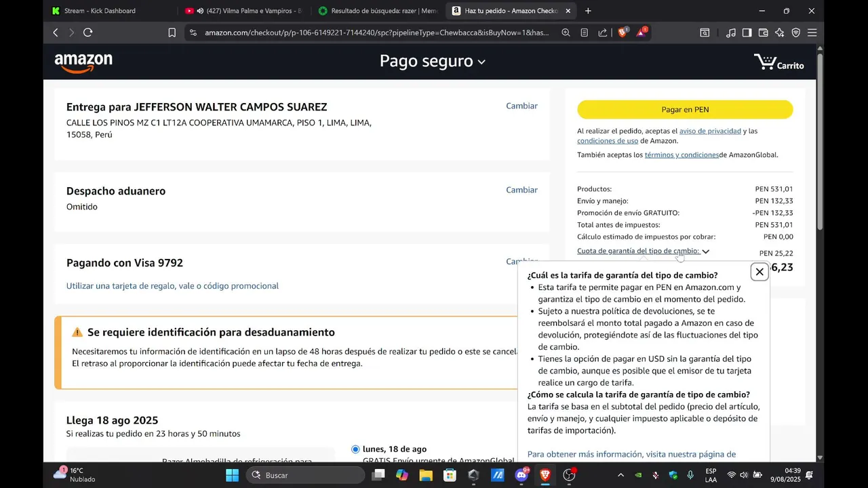Click the bookmark icon beside address bar

click(x=172, y=33)
